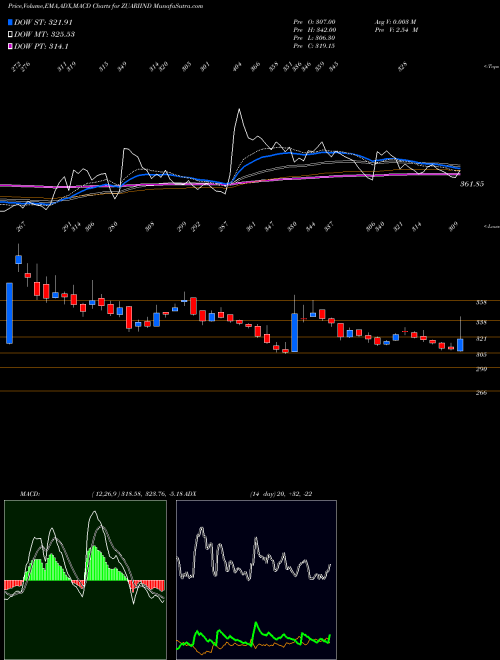Click the tall blue candle at far left

coord(9,313)
